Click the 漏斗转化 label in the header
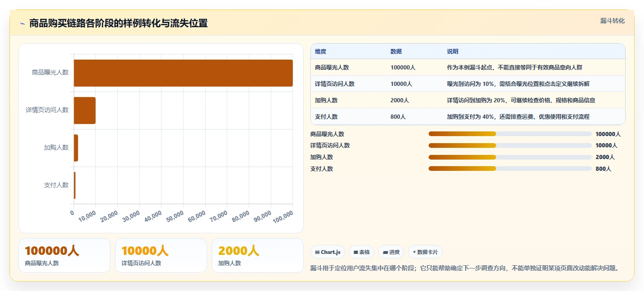 click(613, 21)
